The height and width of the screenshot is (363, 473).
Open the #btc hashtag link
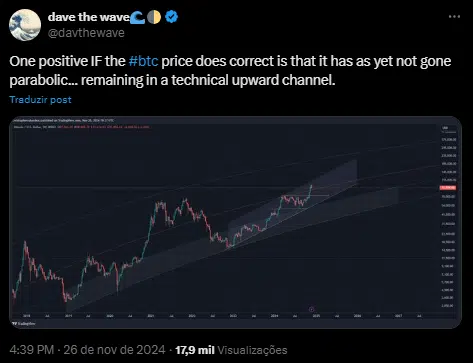coord(143,61)
